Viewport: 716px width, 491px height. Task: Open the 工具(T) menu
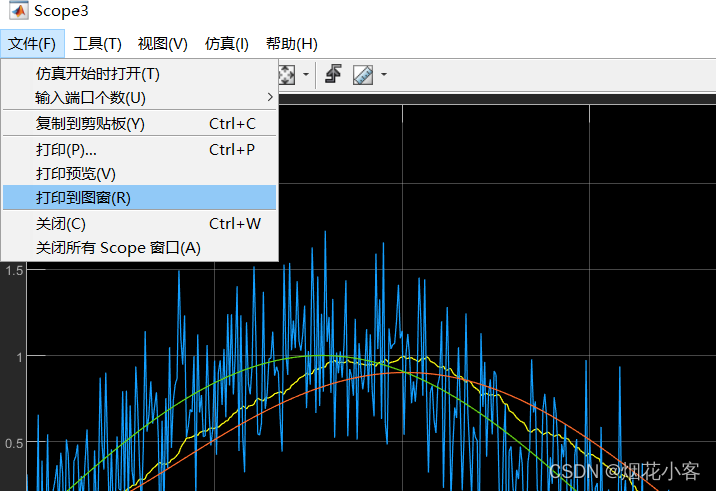click(x=97, y=44)
